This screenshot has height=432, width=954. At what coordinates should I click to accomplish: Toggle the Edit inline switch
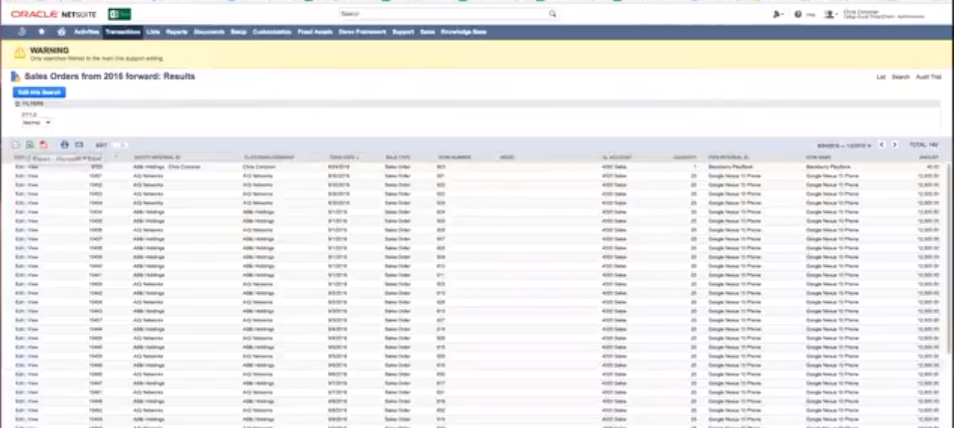coord(120,145)
